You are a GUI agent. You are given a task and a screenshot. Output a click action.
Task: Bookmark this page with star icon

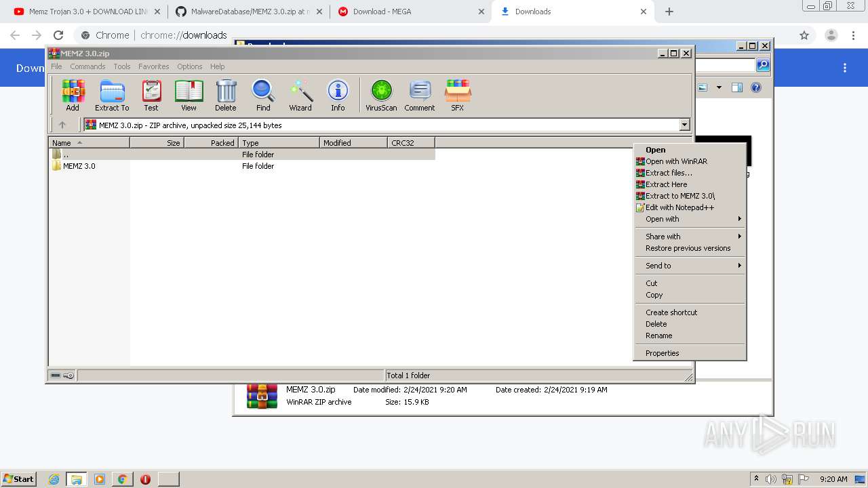pyautogui.click(x=804, y=35)
